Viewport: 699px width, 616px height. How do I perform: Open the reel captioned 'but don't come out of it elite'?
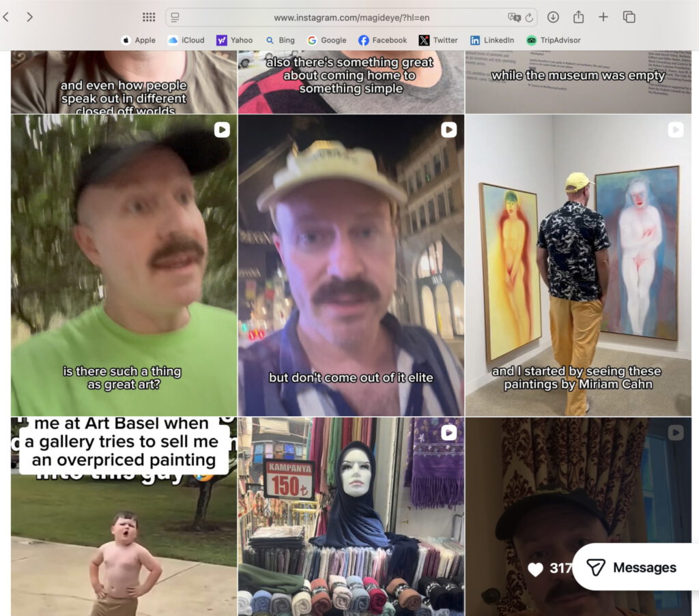click(x=351, y=265)
